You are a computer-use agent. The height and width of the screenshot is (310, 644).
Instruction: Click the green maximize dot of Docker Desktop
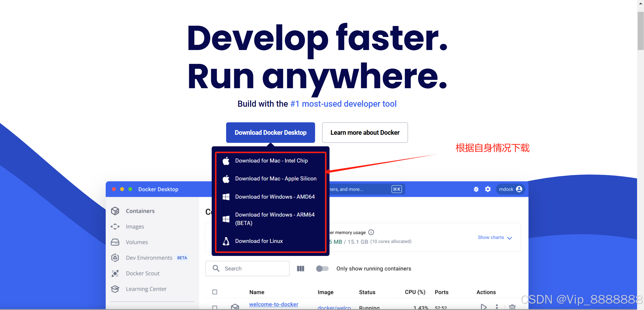[130, 189]
